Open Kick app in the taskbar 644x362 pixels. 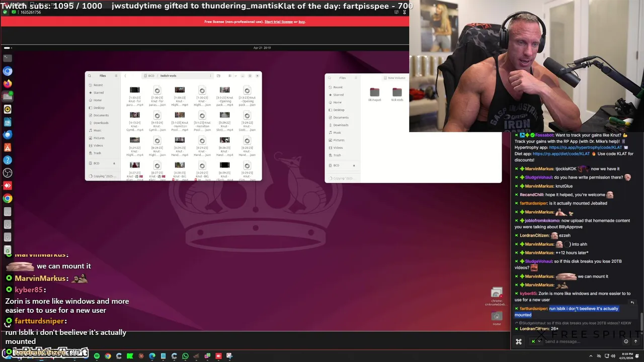[x=130, y=356]
